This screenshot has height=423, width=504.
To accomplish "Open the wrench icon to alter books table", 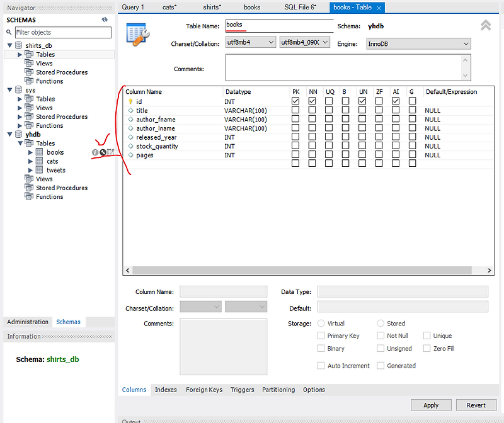I will [102, 152].
